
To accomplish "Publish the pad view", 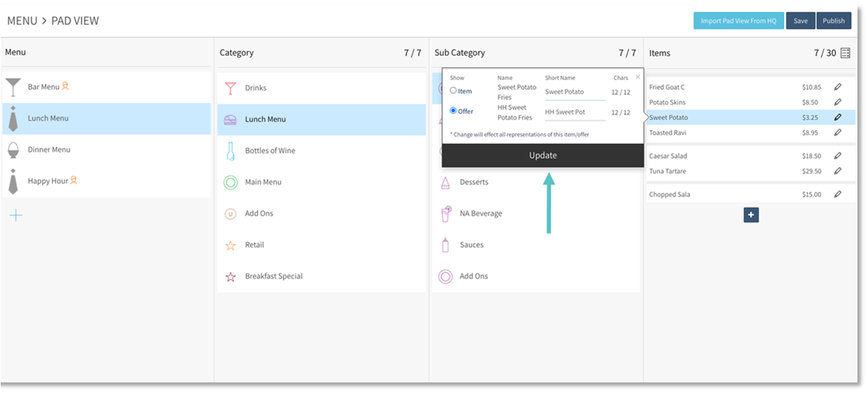I will pos(834,21).
